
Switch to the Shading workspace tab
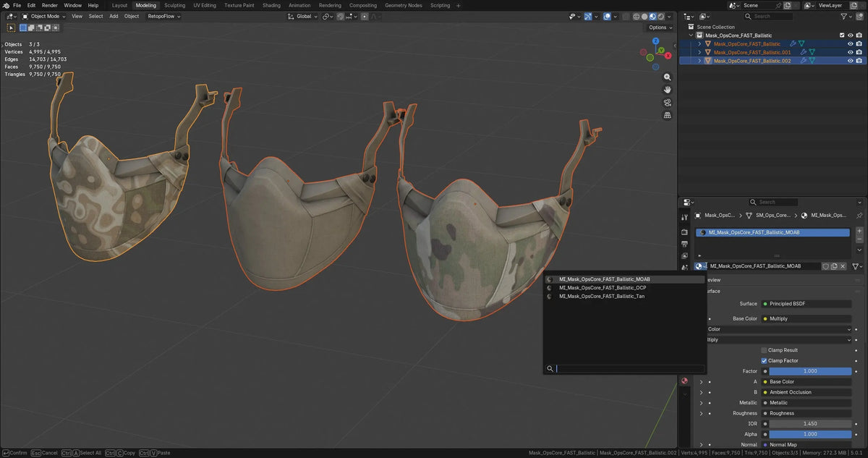pos(271,5)
